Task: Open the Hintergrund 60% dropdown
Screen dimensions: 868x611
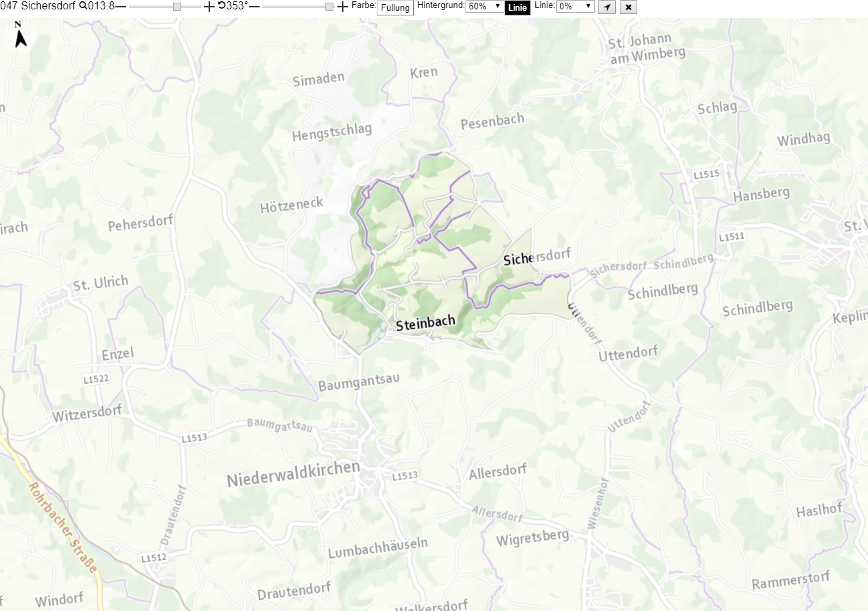Action: click(484, 6)
